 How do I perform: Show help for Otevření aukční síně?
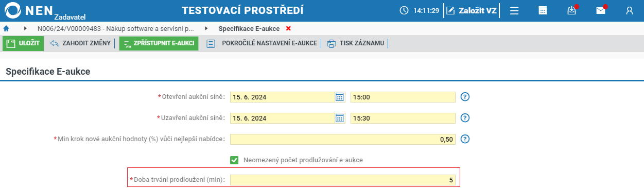coord(465,97)
